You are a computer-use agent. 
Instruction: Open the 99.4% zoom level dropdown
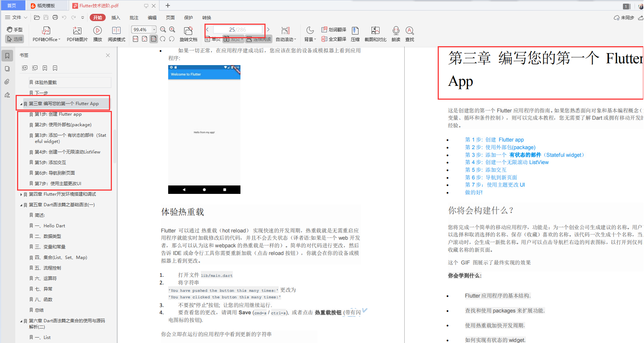154,29
